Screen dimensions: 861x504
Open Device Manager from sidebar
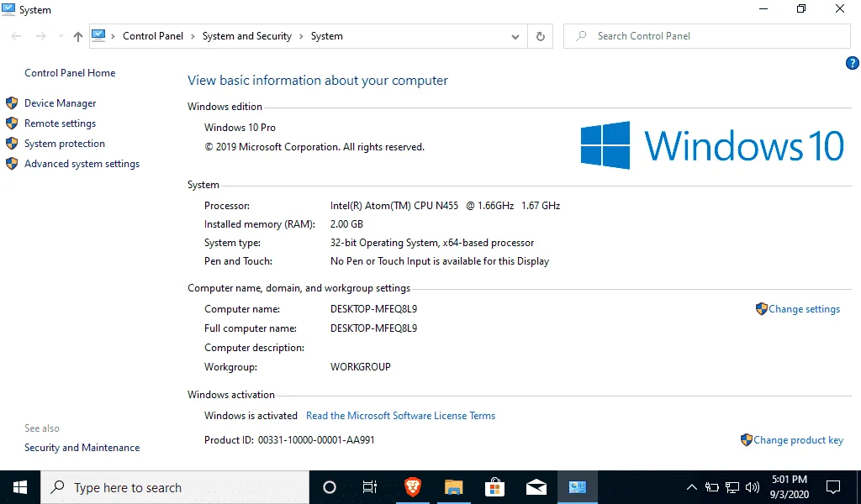point(60,103)
